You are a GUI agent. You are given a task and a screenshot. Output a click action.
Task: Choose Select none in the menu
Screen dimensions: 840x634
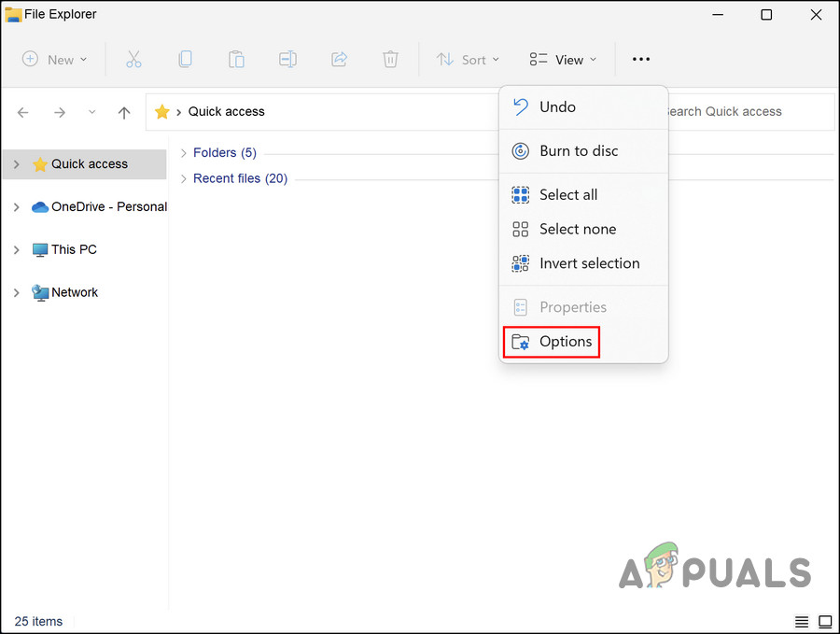tap(583, 229)
